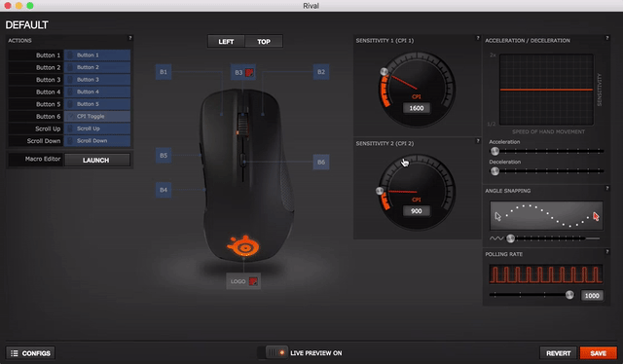Open the Button 5 action dropdown

coord(97,104)
